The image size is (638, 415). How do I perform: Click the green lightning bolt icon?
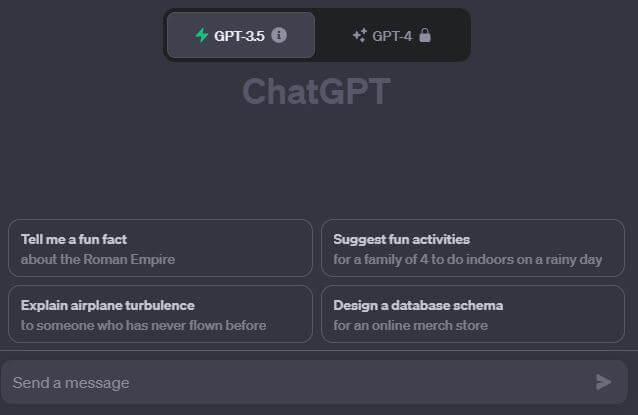[x=201, y=35]
